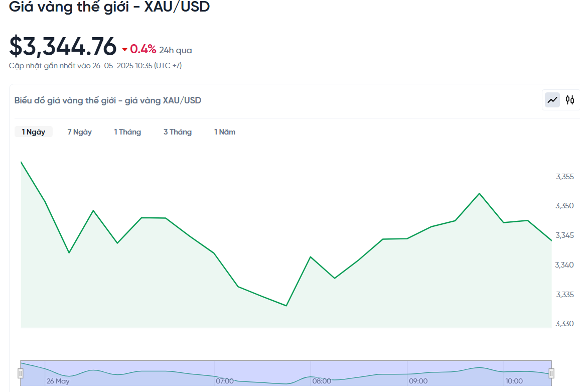Click the 26 May navigator label
The height and width of the screenshot is (392, 580).
click(58, 381)
